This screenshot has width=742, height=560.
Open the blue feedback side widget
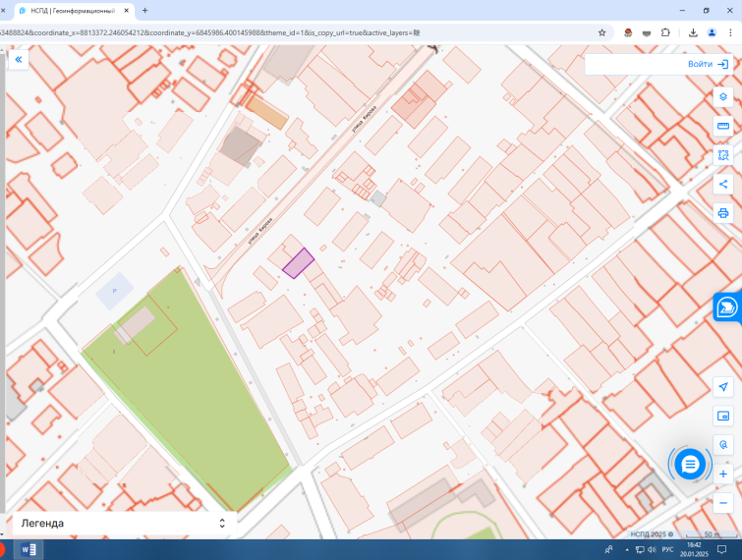coord(727,308)
